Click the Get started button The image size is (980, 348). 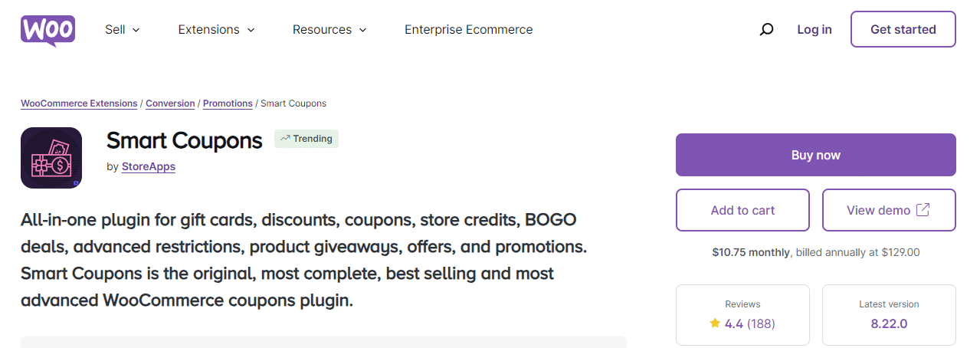point(903,29)
